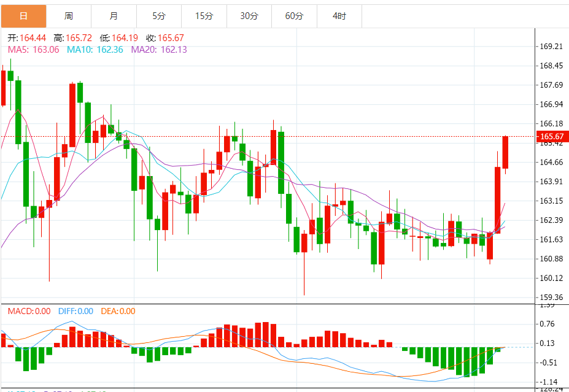Click the 0.76 MACD axis label
Image resolution: width=569 pixels, height=392 pixels.
(548, 324)
